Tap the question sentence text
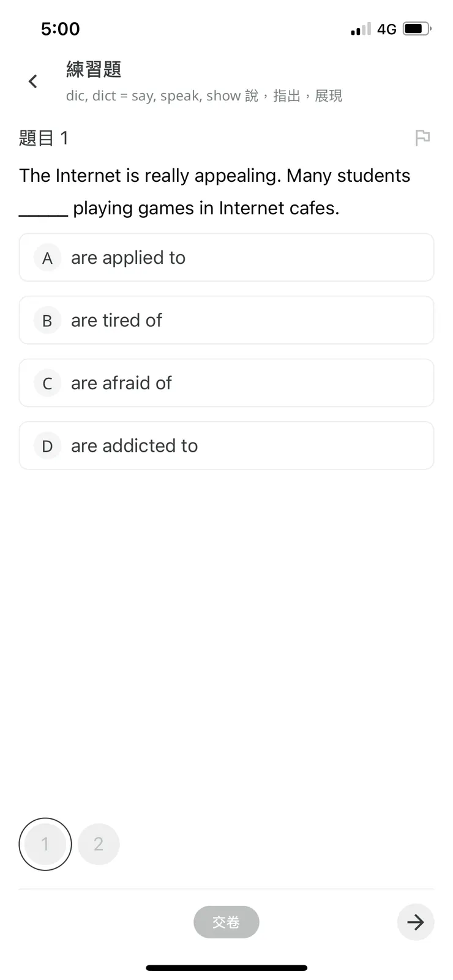This screenshot has width=453, height=980. click(214, 192)
